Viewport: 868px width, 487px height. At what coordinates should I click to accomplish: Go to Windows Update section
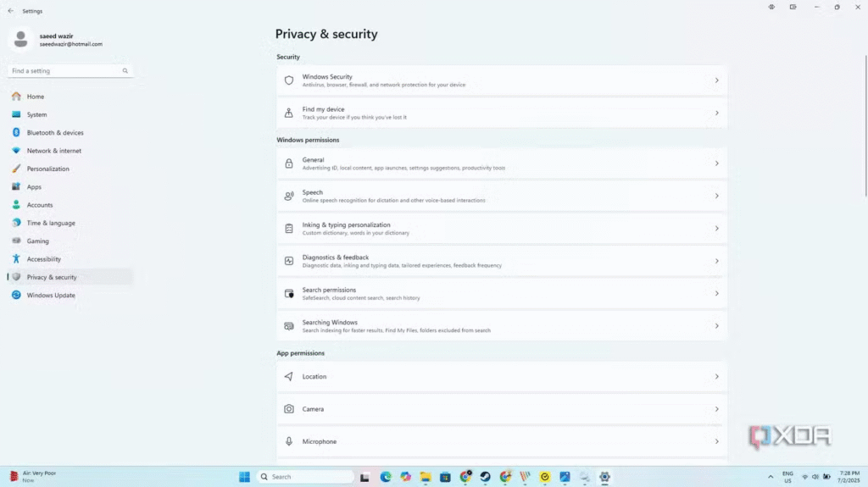tap(51, 296)
